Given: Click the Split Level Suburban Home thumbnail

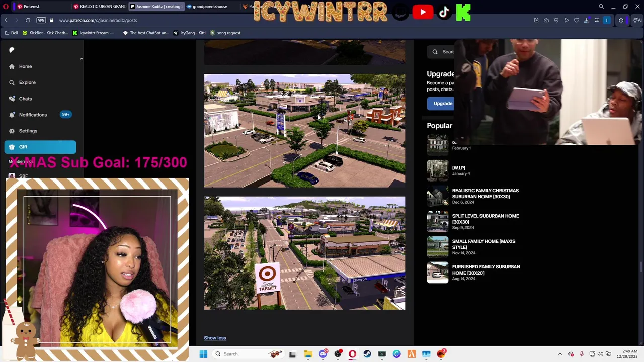Looking at the screenshot, I should pyautogui.click(x=437, y=221).
